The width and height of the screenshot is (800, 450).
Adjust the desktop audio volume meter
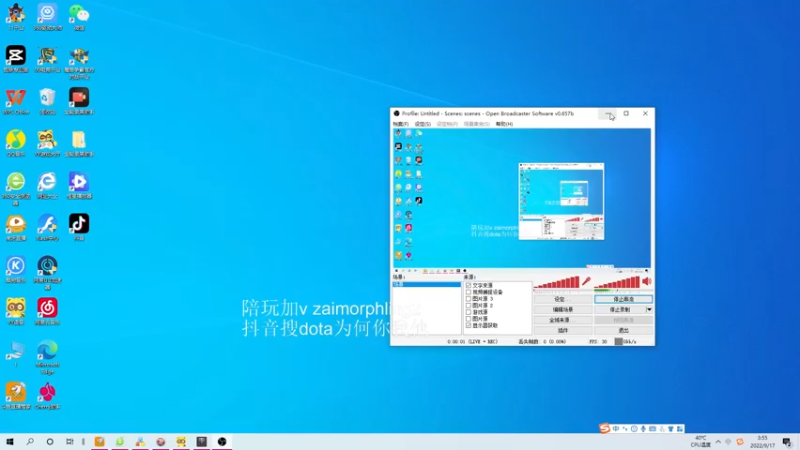(x=617, y=282)
